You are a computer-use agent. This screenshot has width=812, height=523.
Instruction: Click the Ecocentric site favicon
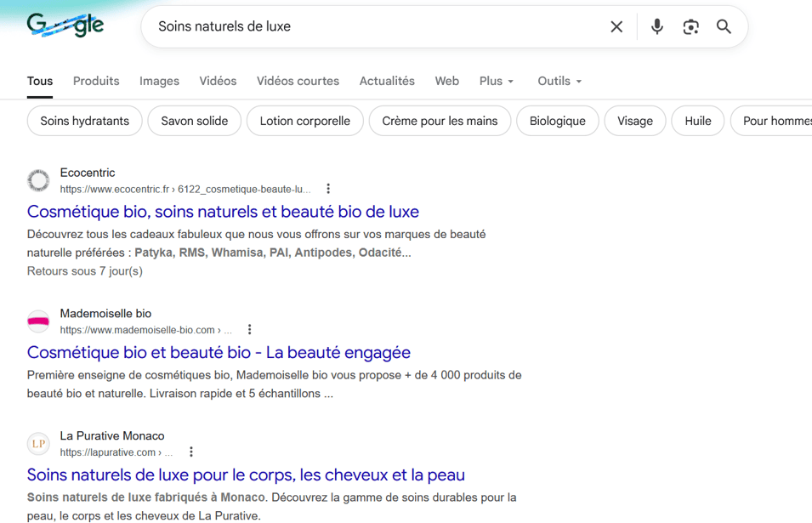click(38, 180)
